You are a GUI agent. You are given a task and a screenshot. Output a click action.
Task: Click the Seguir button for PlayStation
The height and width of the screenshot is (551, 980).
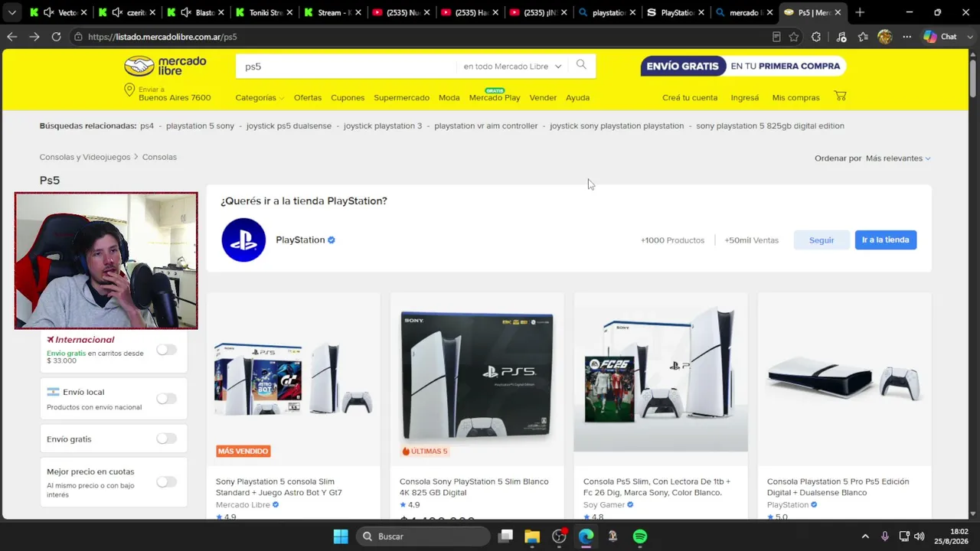(822, 240)
